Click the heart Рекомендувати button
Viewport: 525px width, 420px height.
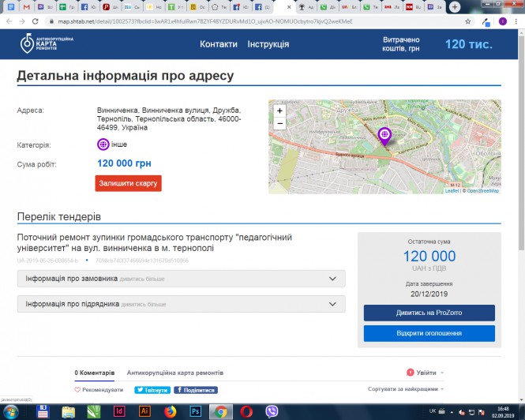pos(99,390)
